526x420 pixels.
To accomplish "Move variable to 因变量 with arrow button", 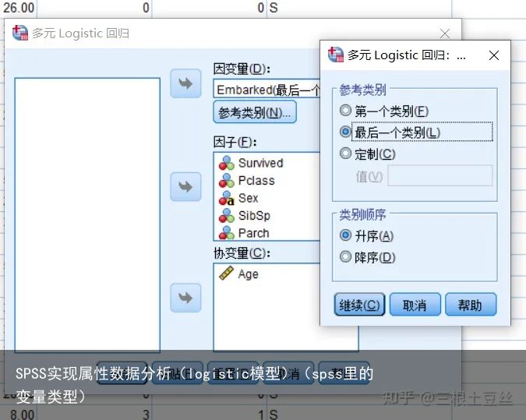I will point(185,83).
